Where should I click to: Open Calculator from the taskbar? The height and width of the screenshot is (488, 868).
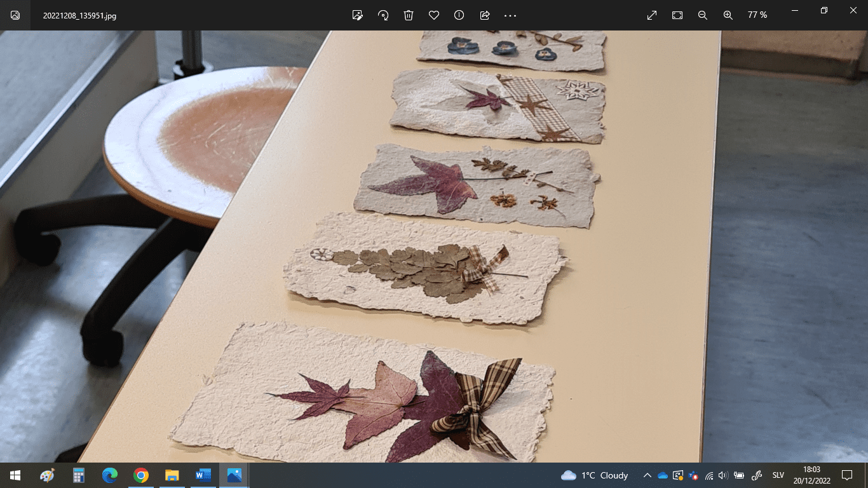tap(79, 475)
